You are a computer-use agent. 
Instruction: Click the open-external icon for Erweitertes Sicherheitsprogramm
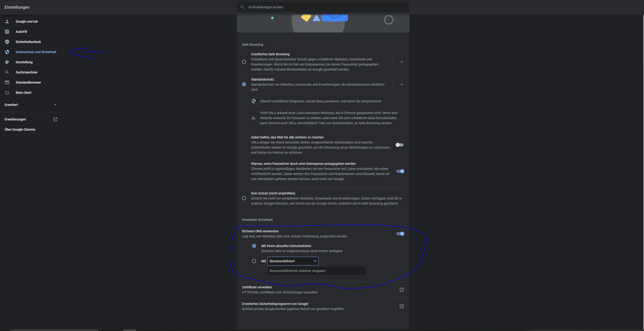click(x=402, y=306)
